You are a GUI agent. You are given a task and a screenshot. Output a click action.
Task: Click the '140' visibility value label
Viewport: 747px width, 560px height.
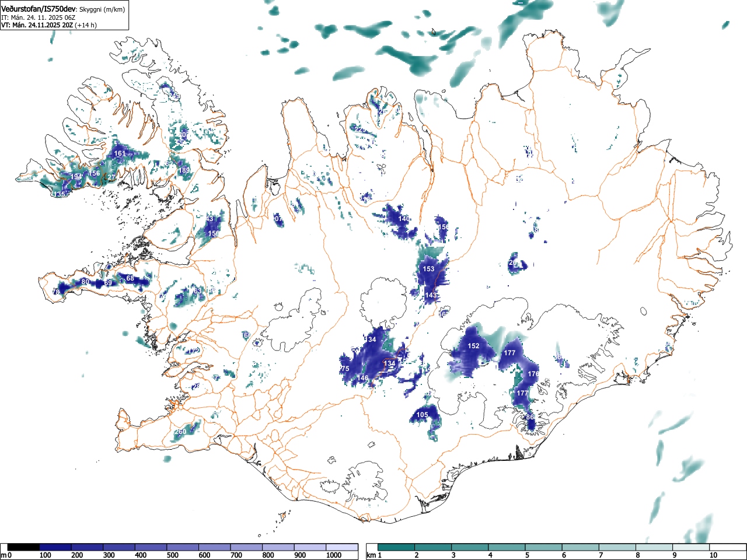pos(404,219)
